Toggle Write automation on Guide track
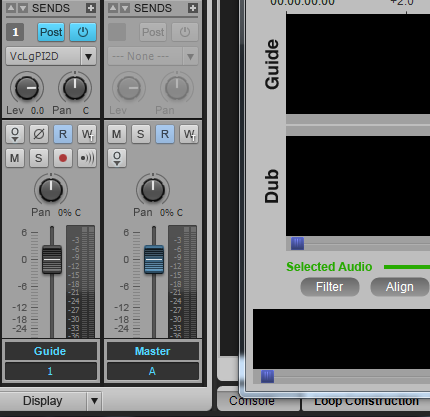Screen dimensions: 430x417 87,134
